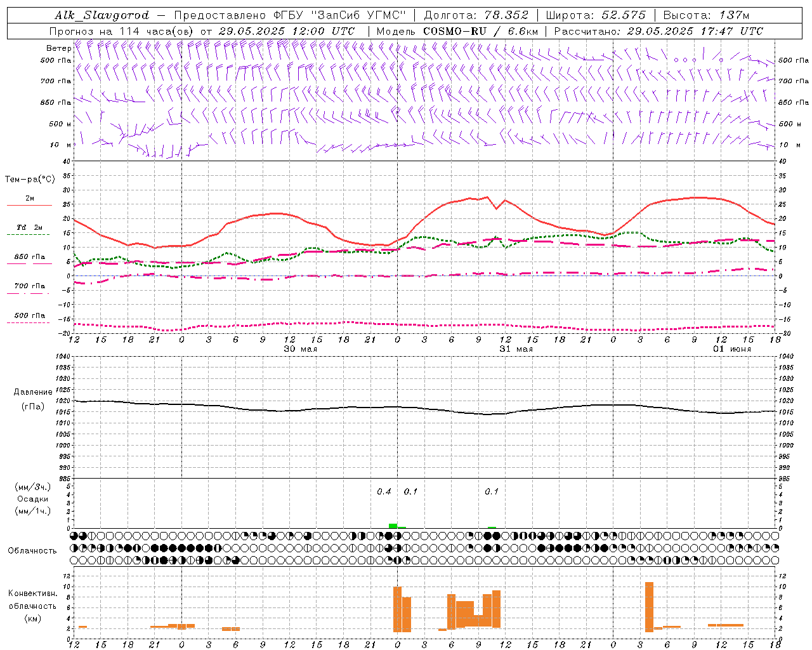This screenshot has width=812, height=650.
Task: Click the 'Долгота: 78.352' longitude value
Action: click(x=476, y=15)
